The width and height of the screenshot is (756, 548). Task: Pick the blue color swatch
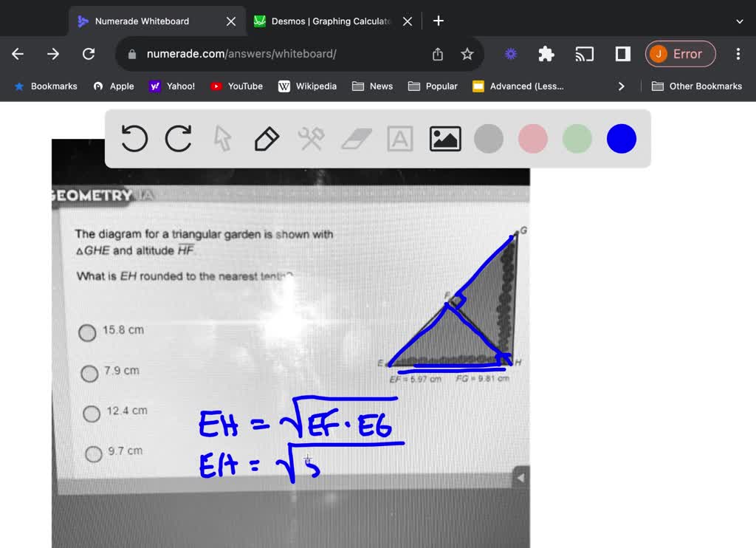click(x=621, y=138)
